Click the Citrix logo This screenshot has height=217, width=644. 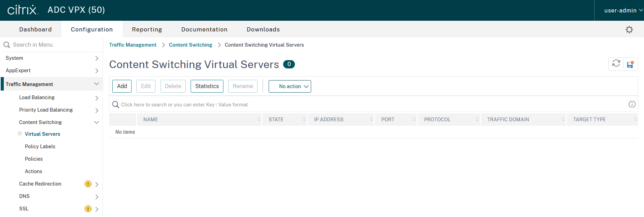pos(23,10)
